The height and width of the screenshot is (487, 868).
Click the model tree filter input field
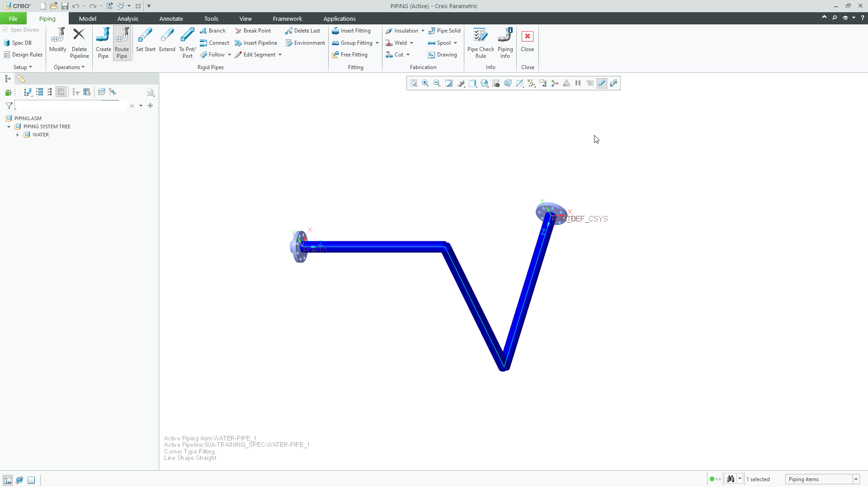[71, 106]
